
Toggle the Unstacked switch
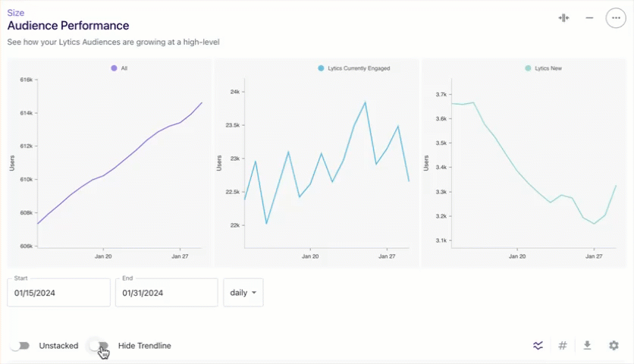click(x=20, y=346)
